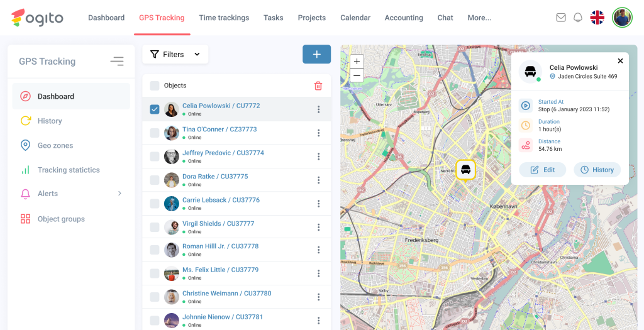Close the Celia Powlowski info popup
The image size is (644, 330).
click(x=620, y=61)
